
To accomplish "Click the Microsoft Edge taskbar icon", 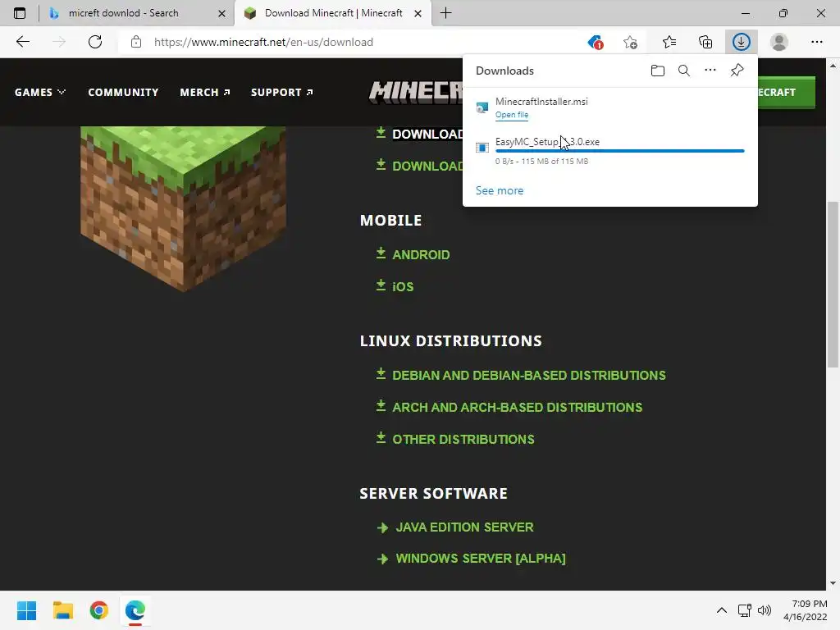I will click(x=135, y=610).
